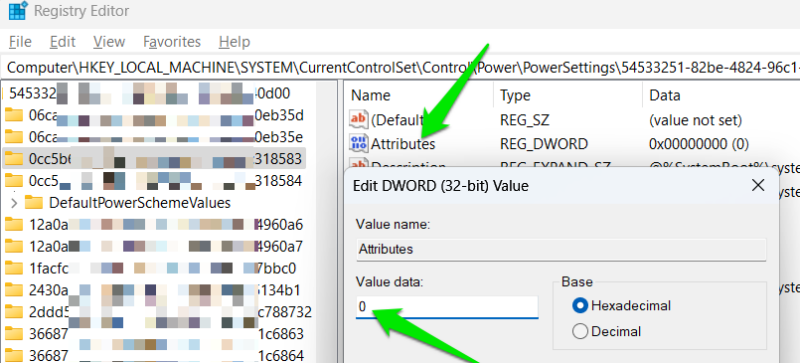Open the Favorites menu
The image size is (800, 363).
[172, 41]
